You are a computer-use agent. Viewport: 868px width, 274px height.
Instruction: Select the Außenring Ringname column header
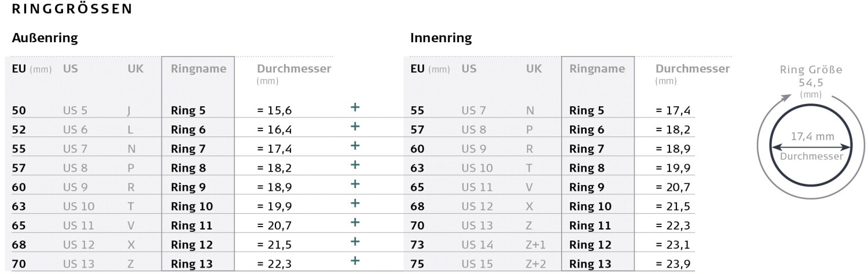pyautogui.click(x=198, y=69)
